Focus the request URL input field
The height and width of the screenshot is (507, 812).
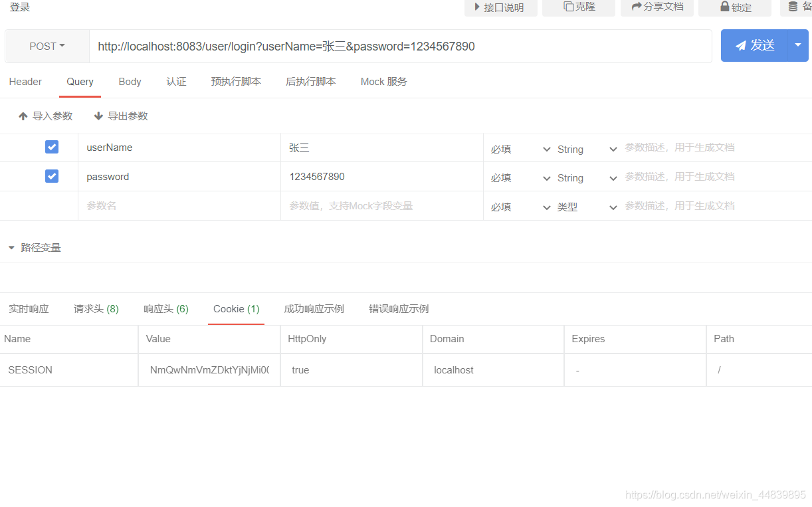click(x=401, y=47)
